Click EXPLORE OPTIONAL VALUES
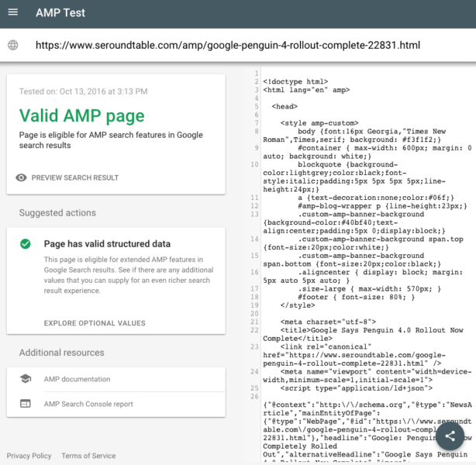The image size is (476, 465). [x=94, y=323]
